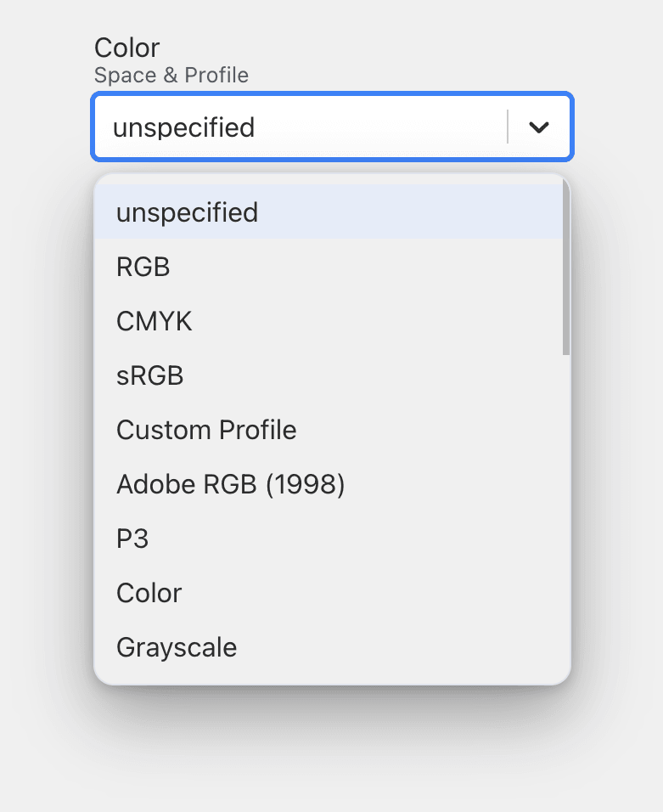Click the Space & Profile subtitle

171,75
